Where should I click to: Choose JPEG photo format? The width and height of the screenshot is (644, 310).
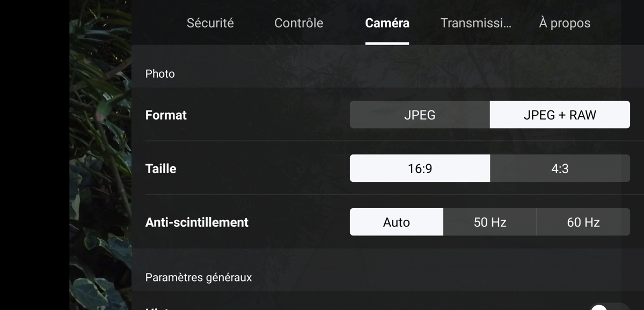click(x=420, y=115)
